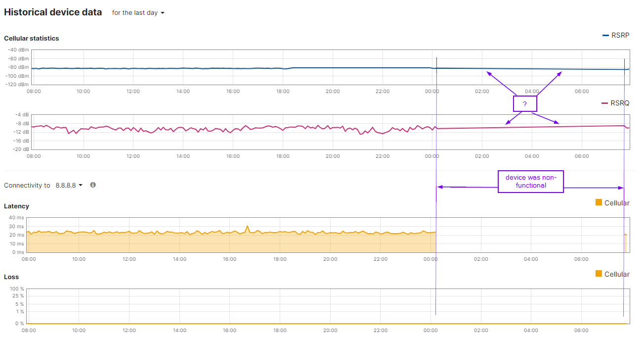The width and height of the screenshot is (644, 340).
Task: Click the 'Cellular statistics' section label
Action: pos(31,38)
